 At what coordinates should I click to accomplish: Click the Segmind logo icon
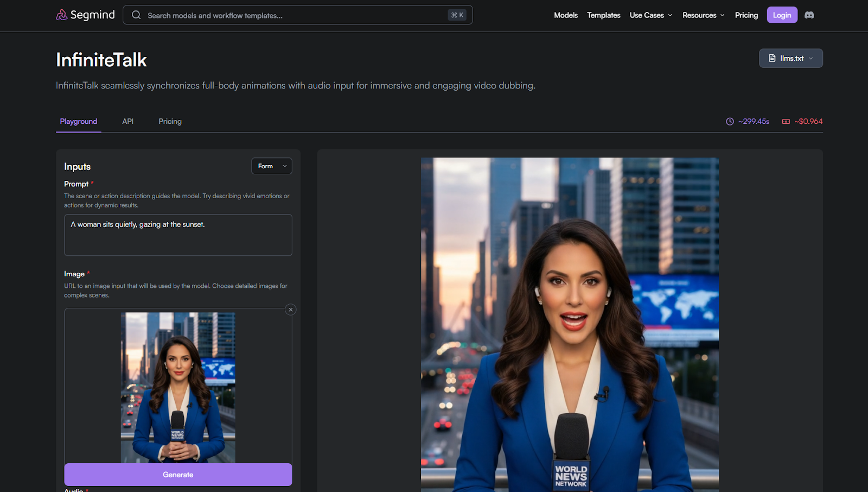click(62, 15)
